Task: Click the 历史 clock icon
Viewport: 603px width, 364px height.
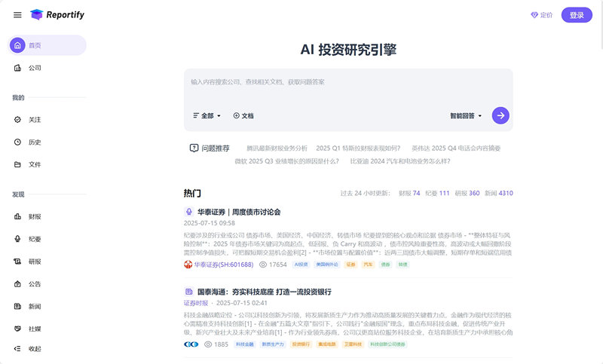Action: (17, 142)
